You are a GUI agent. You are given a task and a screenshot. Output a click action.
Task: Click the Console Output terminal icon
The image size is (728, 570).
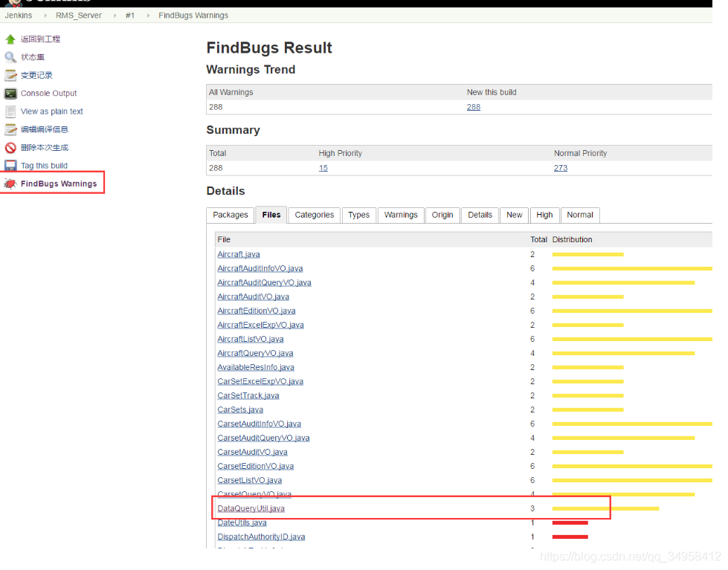point(10,94)
